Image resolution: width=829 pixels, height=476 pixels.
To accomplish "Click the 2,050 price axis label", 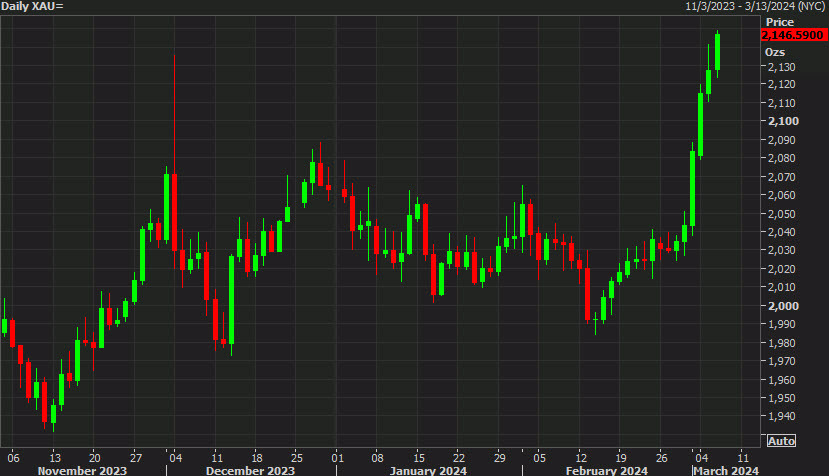I will tap(781, 214).
